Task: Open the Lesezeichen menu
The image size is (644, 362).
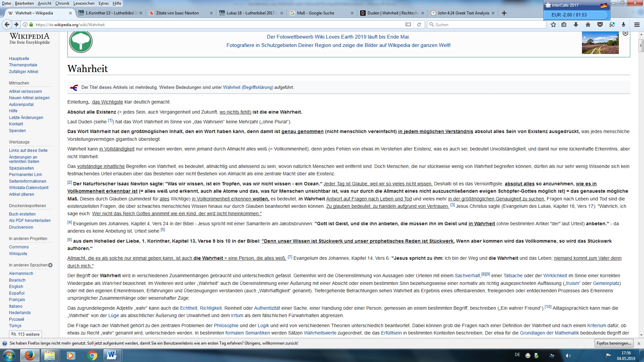Action: (x=84, y=3)
